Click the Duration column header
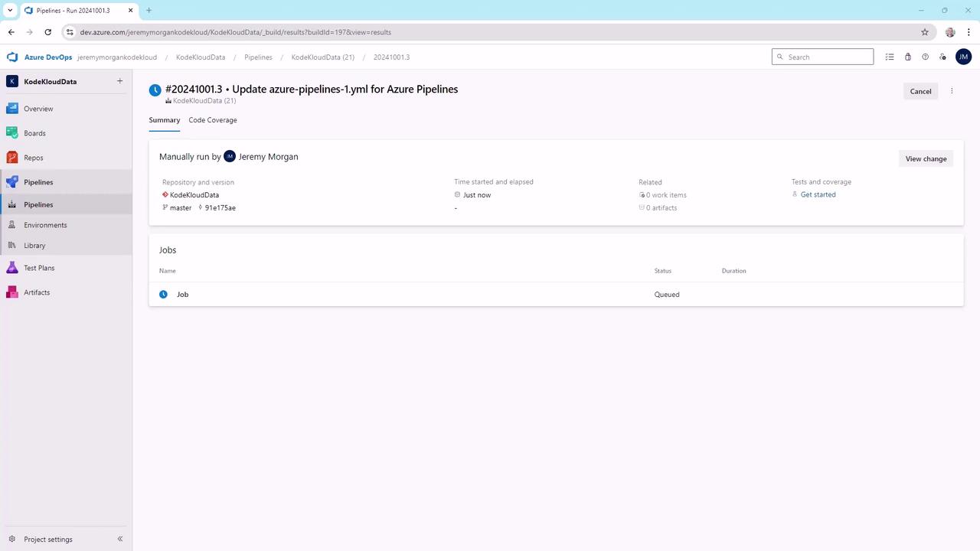 pyautogui.click(x=733, y=271)
